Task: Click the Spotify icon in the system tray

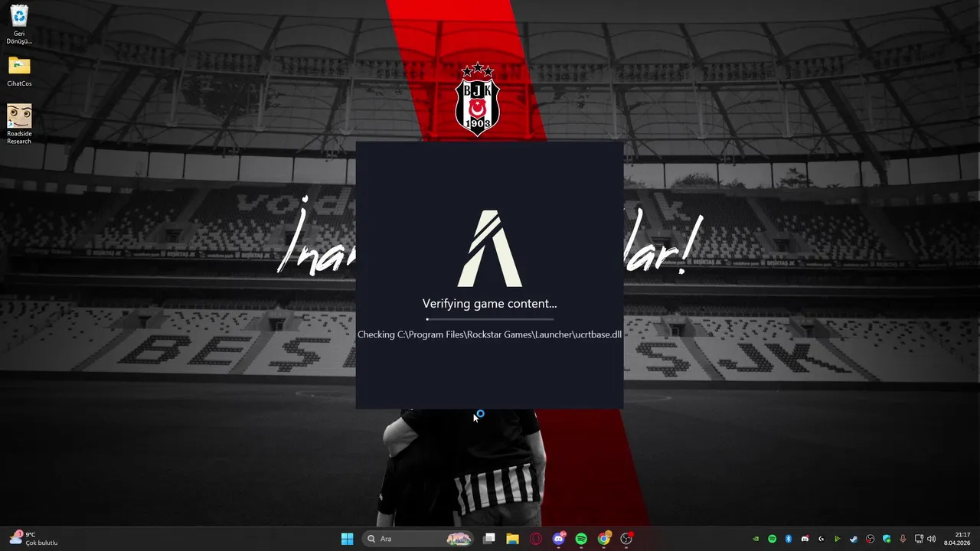Action: [x=772, y=539]
